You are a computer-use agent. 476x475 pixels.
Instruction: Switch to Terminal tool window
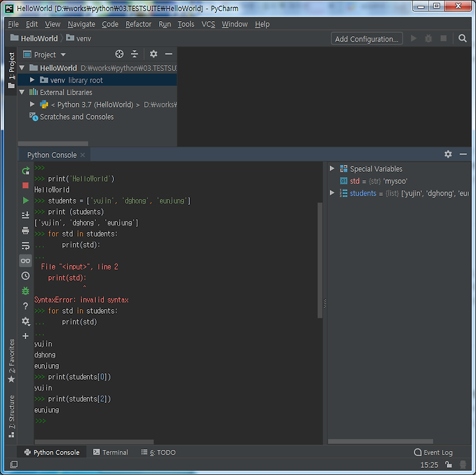(110, 453)
